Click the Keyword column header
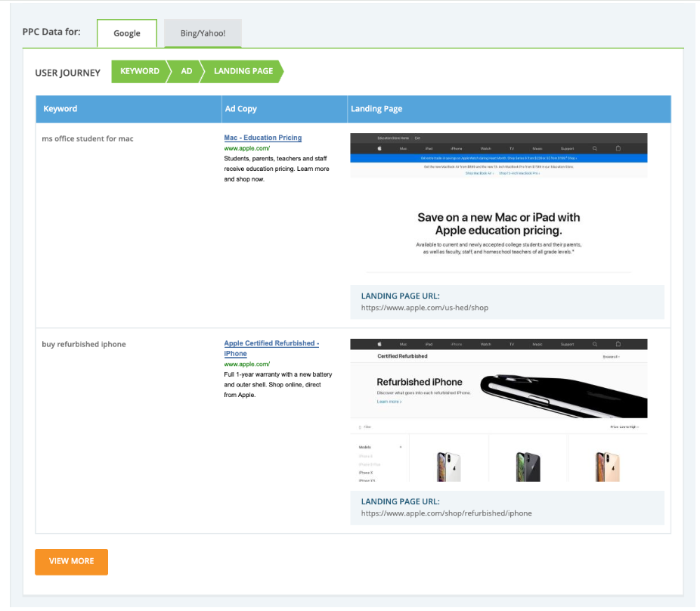Image resolution: width=700 pixels, height=611 pixels. (60, 109)
